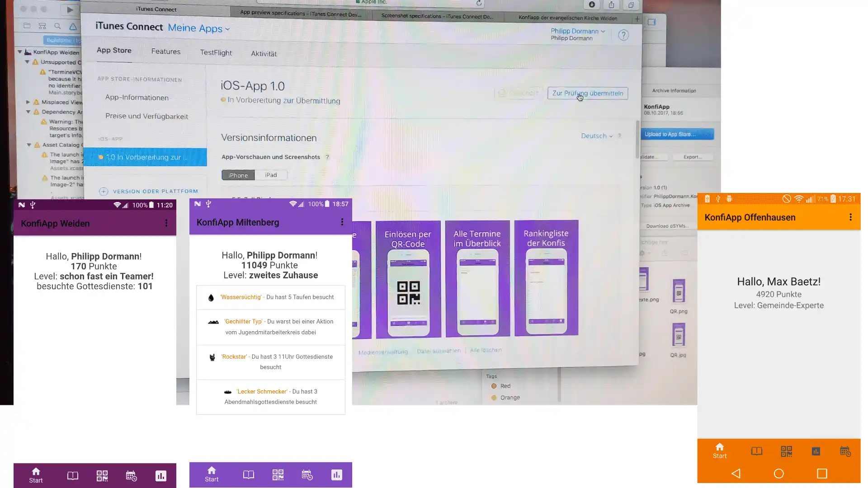The height and width of the screenshot is (488, 868).
Task: Open ranking chart icon in KonfiApp Offenhausen
Action: click(x=816, y=451)
